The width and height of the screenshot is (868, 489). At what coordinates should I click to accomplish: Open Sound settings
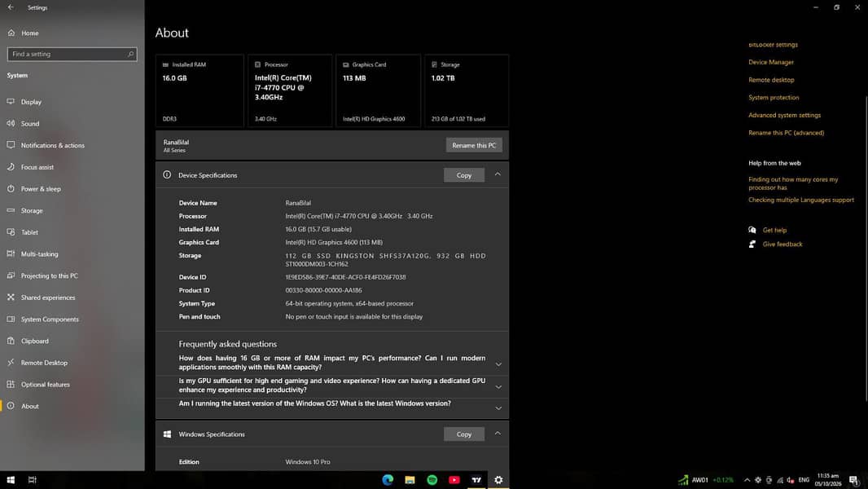(x=30, y=124)
